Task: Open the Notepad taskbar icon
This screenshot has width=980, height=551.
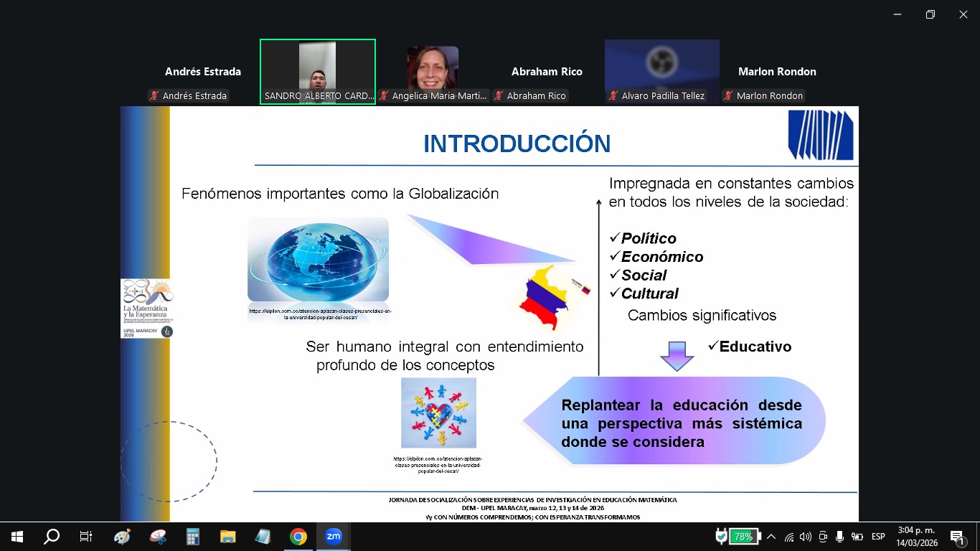Action: [x=263, y=537]
